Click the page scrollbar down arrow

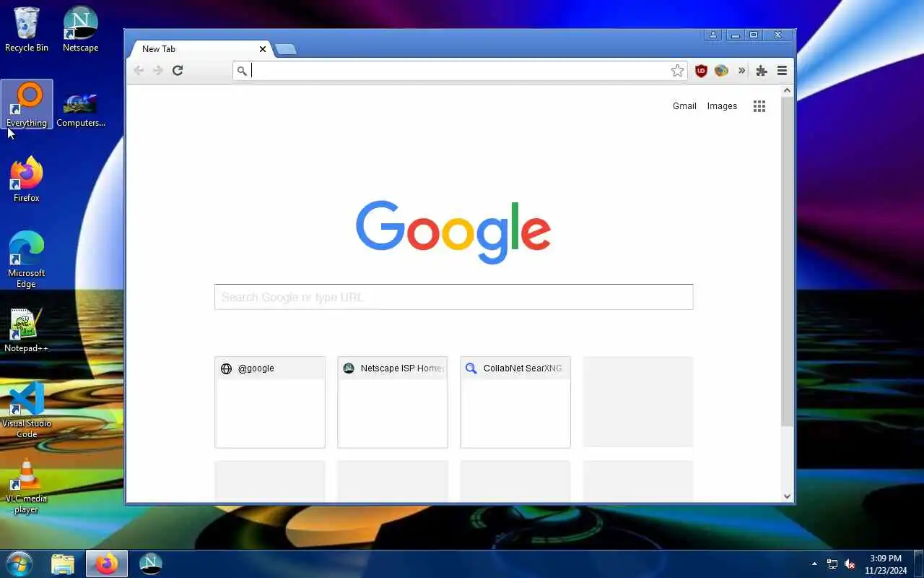(788, 496)
